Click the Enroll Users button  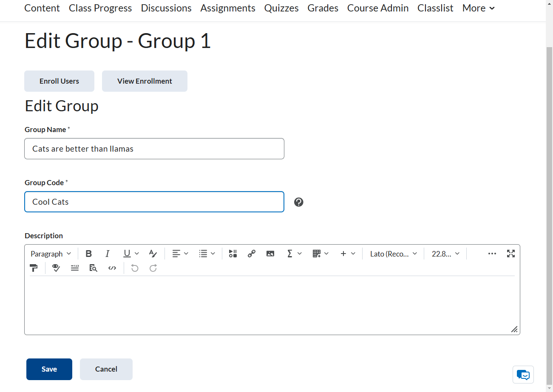(59, 81)
